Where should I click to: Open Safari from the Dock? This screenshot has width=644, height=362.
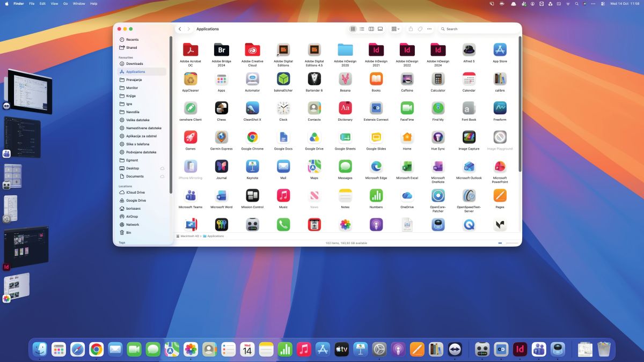pyautogui.click(x=77, y=350)
